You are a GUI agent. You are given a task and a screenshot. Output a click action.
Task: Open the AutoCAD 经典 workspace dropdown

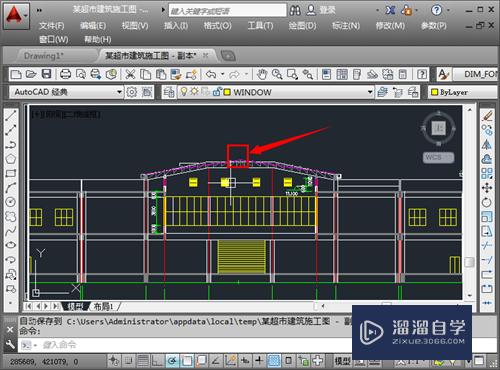pyautogui.click(x=119, y=92)
